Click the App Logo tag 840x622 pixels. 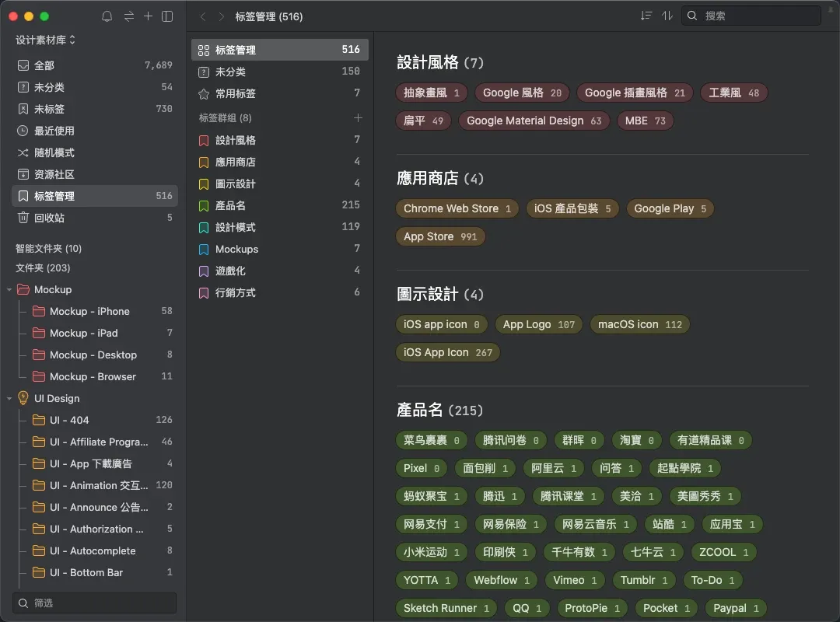click(x=538, y=324)
